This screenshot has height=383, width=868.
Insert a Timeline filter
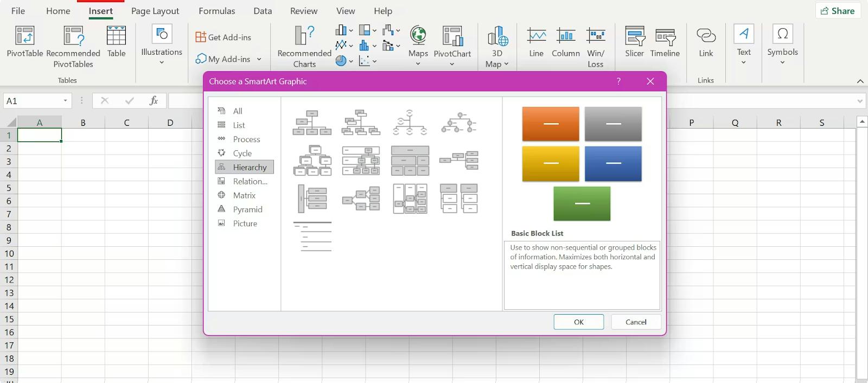pos(665,42)
